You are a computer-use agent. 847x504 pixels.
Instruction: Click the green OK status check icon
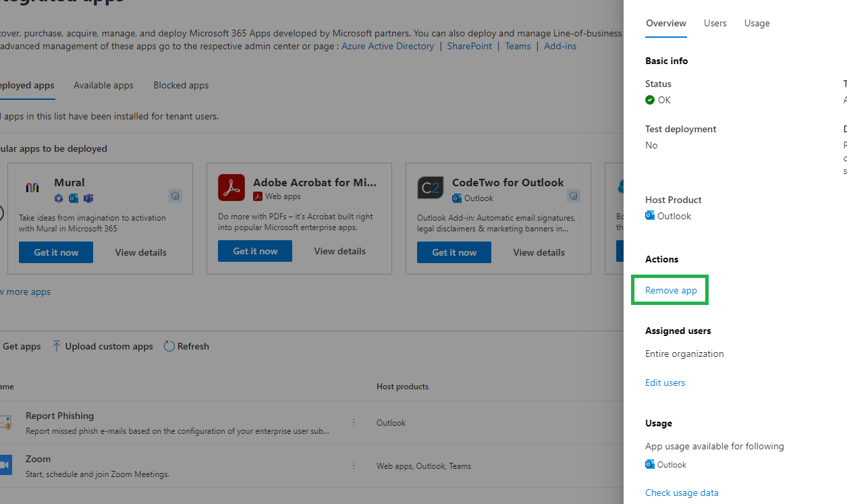tap(649, 100)
